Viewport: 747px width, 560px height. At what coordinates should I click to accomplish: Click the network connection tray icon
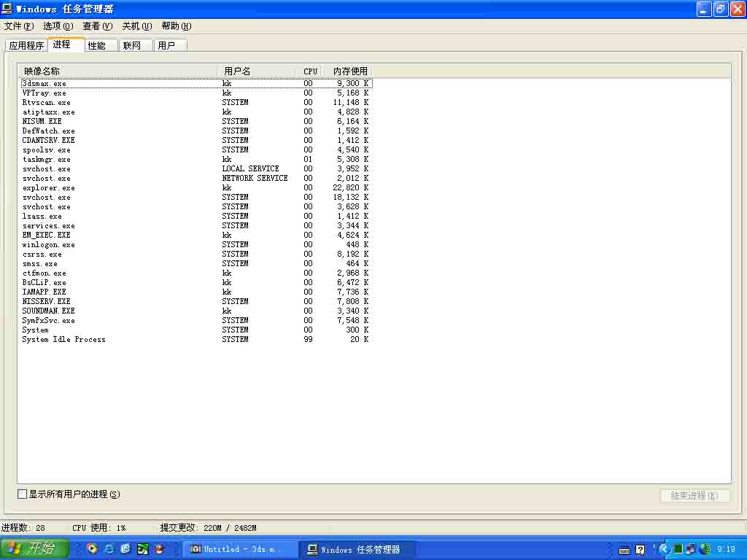tap(692, 549)
